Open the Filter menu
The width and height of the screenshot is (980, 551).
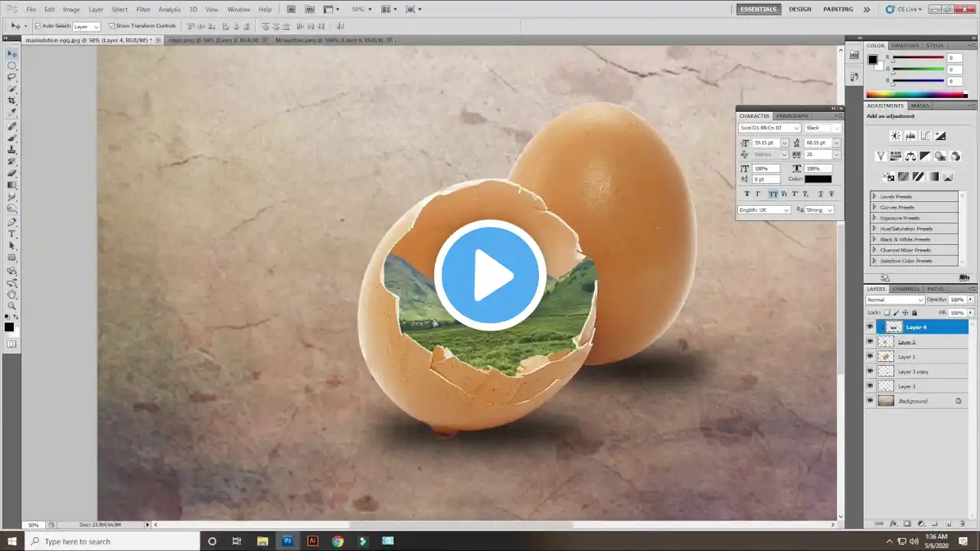143,9
